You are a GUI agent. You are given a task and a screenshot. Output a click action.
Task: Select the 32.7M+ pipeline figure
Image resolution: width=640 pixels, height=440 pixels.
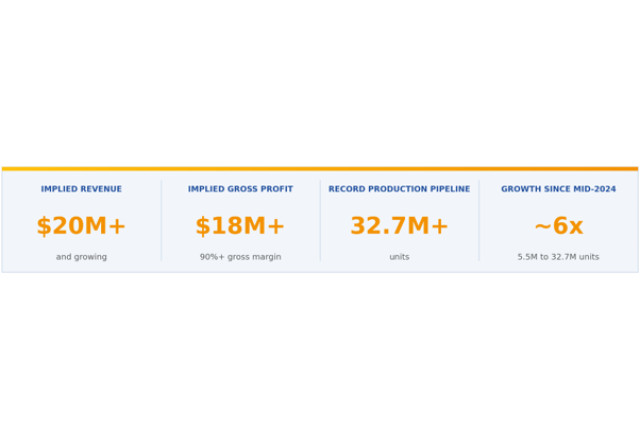399,226
